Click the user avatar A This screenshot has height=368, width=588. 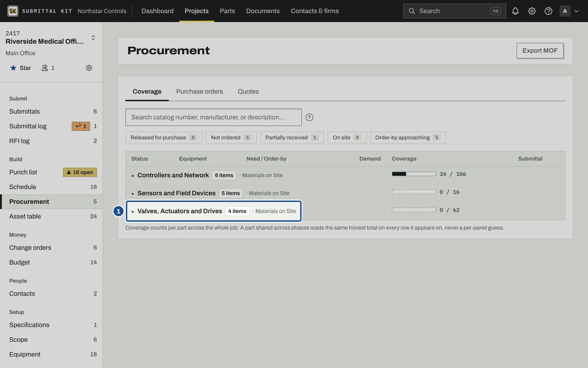point(565,11)
